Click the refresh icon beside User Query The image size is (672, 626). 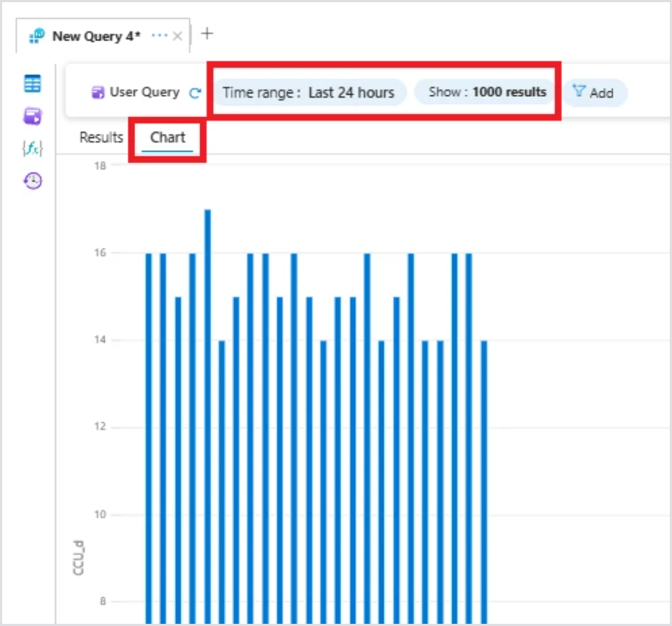click(x=194, y=93)
